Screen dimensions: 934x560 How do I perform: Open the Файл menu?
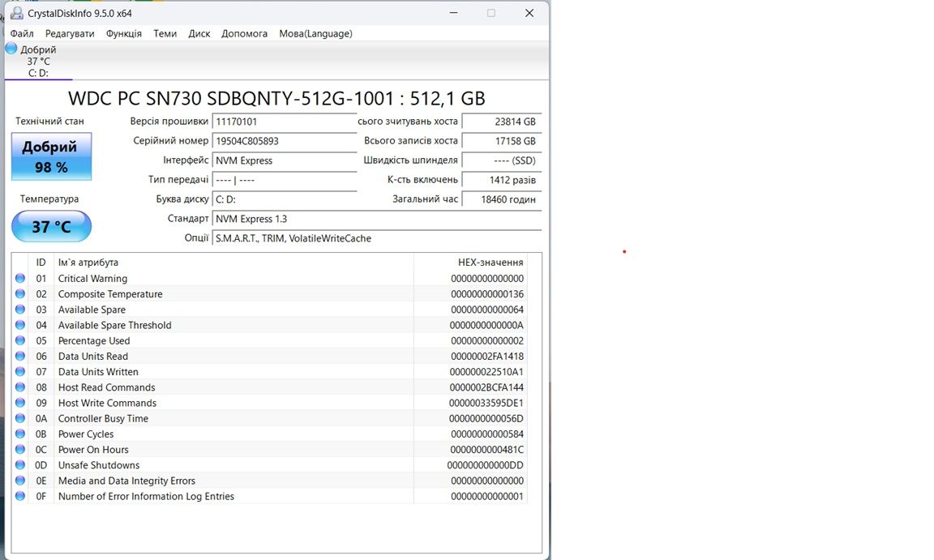pos(22,33)
